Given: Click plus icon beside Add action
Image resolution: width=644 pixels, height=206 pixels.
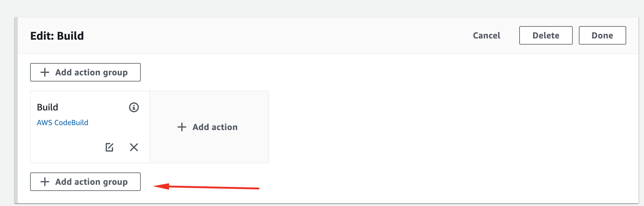Looking at the screenshot, I should [182, 127].
